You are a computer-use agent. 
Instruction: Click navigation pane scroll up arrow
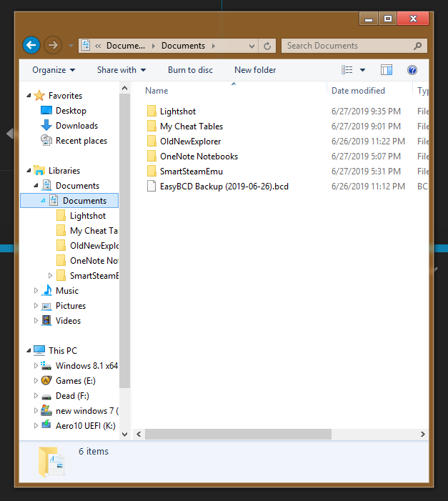[124, 88]
